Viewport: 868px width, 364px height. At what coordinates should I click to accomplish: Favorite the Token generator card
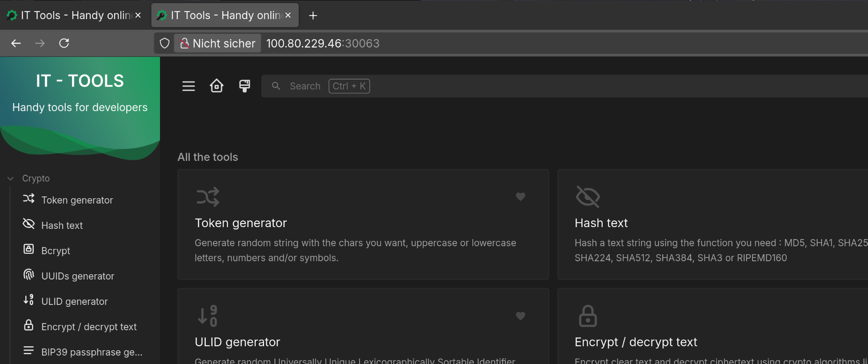point(520,196)
